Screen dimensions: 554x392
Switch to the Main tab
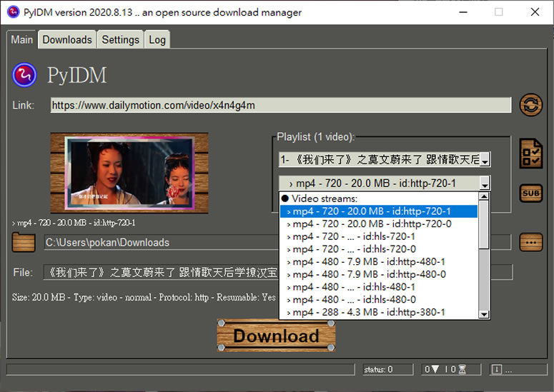pos(21,39)
